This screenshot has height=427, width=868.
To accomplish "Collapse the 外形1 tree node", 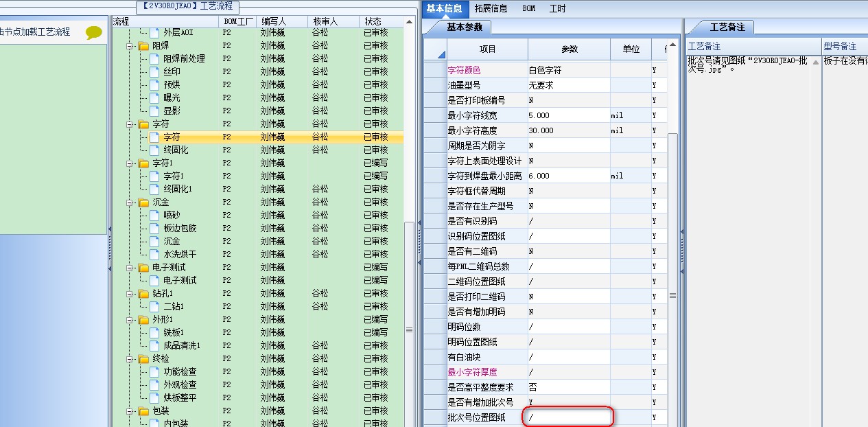I will tap(130, 320).
